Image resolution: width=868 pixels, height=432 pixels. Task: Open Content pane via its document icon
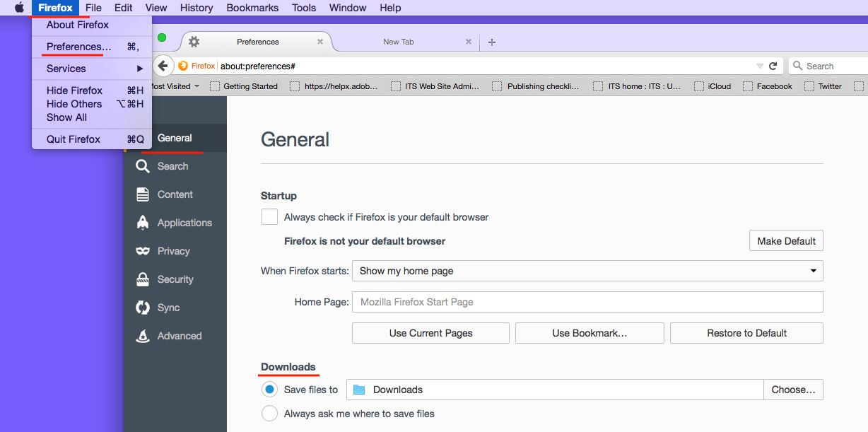[143, 194]
